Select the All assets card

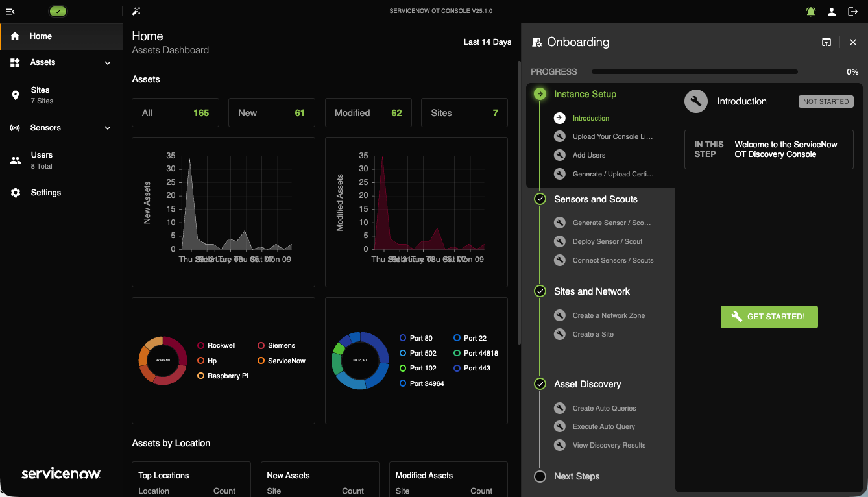[x=175, y=113]
